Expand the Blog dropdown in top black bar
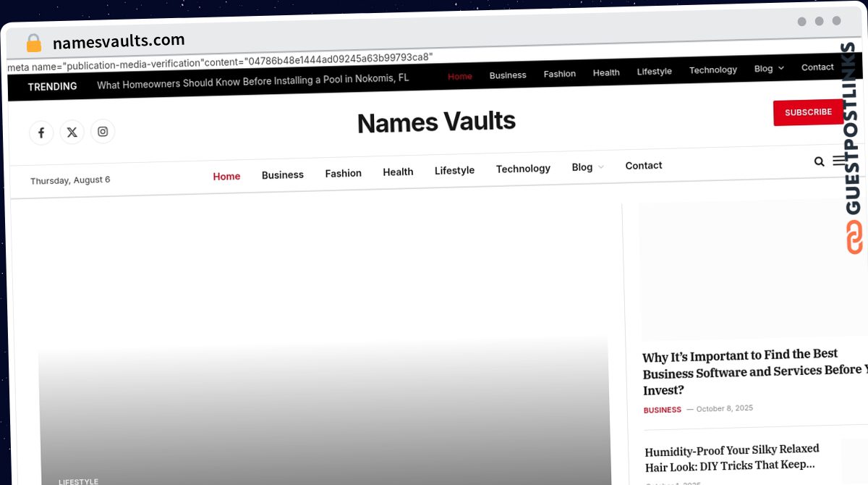868x485 pixels. (768, 69)
